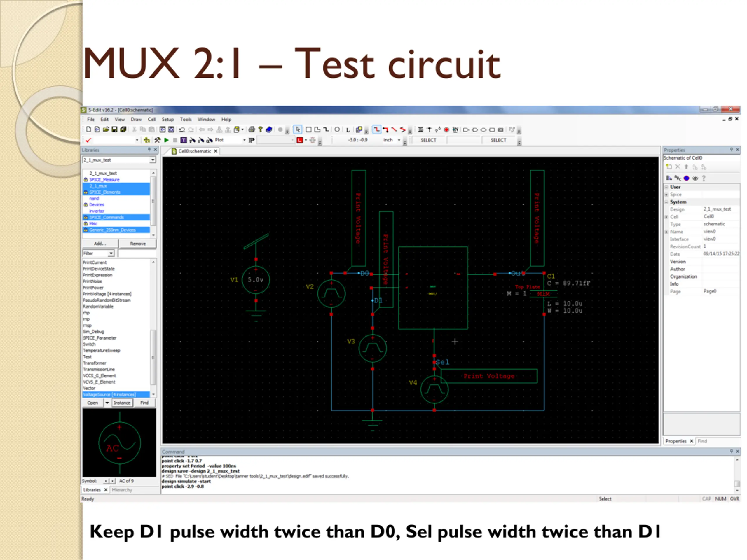Screen dimensions: 747x560
Task: Expand the Name property row
Action: [667, 232]
